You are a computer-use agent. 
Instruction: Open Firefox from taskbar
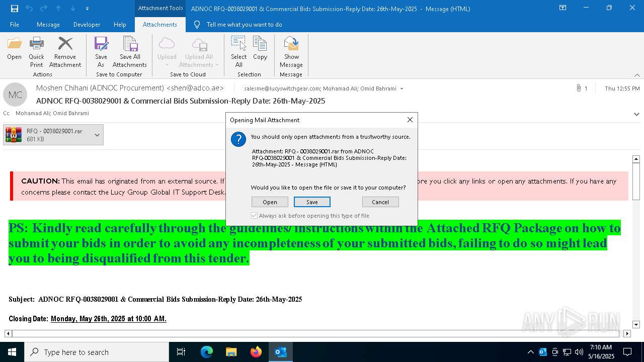pos(256,352)
